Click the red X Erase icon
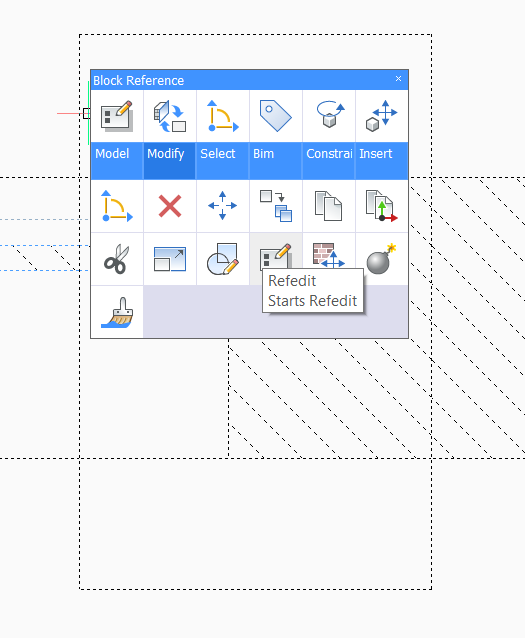 pyautogui.click(x=170, y=206)
